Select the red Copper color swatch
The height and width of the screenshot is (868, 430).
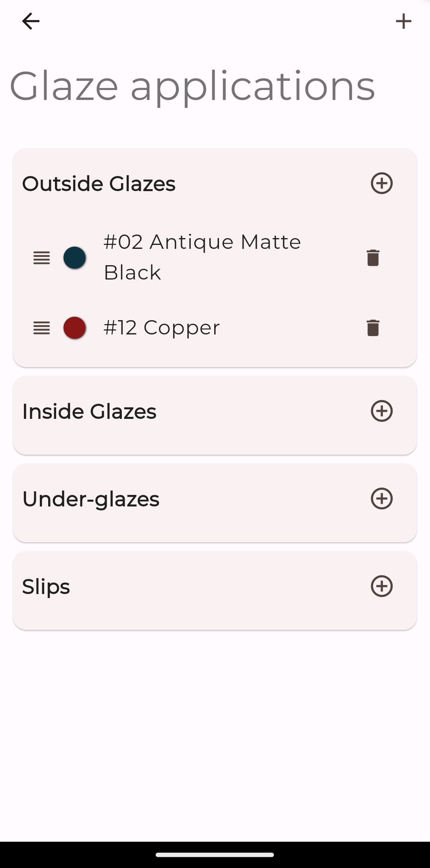[75, 328]
